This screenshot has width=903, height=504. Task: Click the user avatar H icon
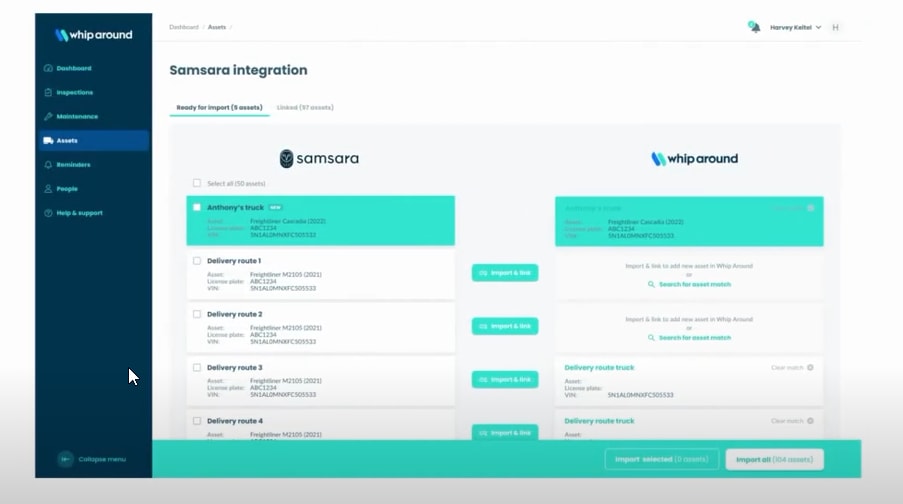(835, 27)
